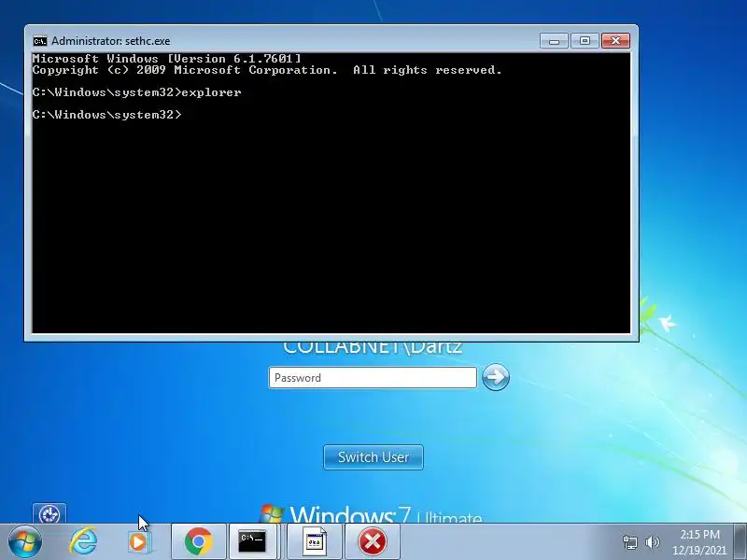Screen dimensions: 747x560
Task: Open the document icon taskbar item
Action: (x=315, y=542)
